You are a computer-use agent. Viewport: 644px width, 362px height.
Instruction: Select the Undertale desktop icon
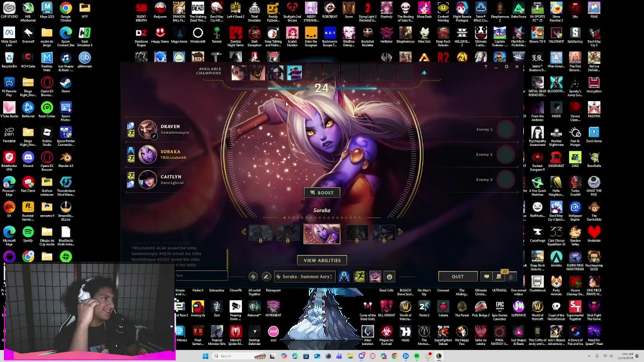pos(594,234)
